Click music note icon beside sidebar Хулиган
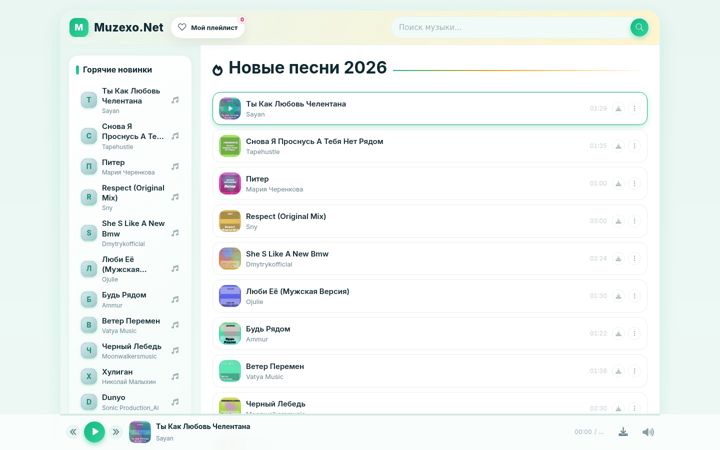This screenshot has height=450, width=720. coord(175,377)
